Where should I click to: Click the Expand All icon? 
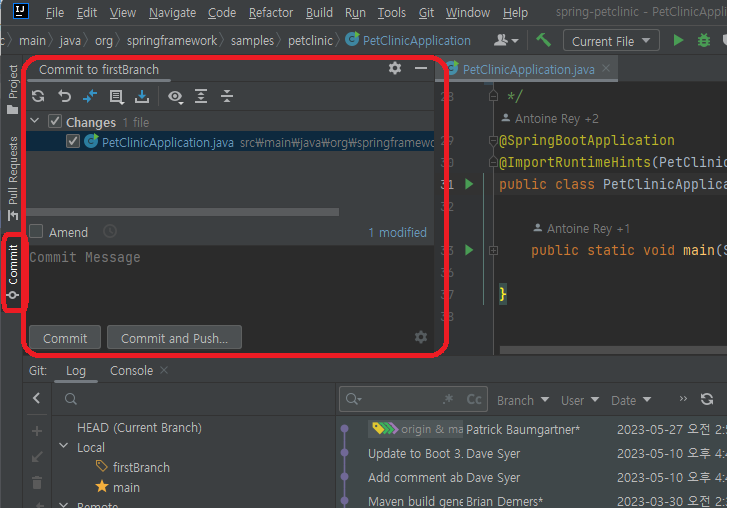point(201,96)
